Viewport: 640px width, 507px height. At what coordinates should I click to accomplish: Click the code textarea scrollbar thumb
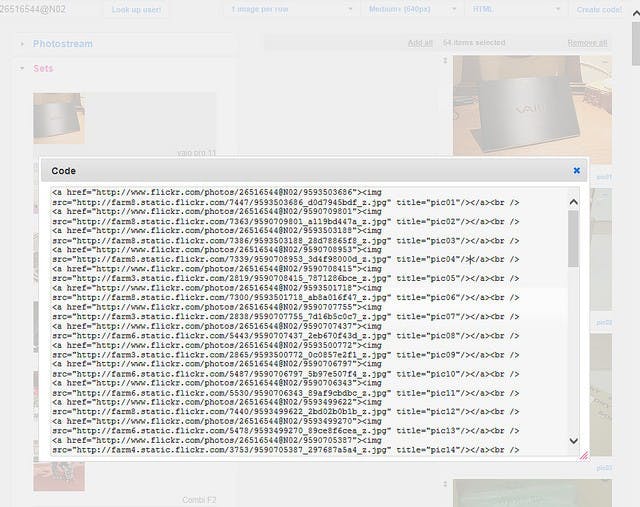pos(574,238)
